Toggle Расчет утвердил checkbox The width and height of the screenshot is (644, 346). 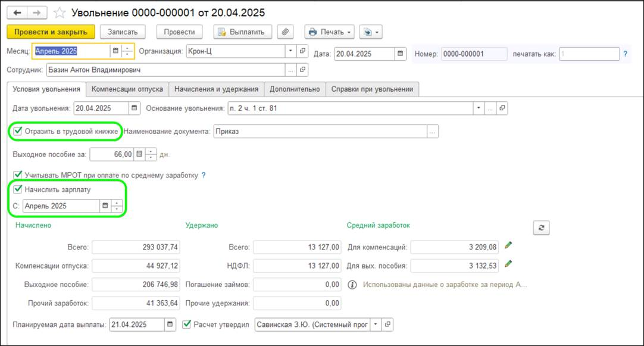pos(187,325)
